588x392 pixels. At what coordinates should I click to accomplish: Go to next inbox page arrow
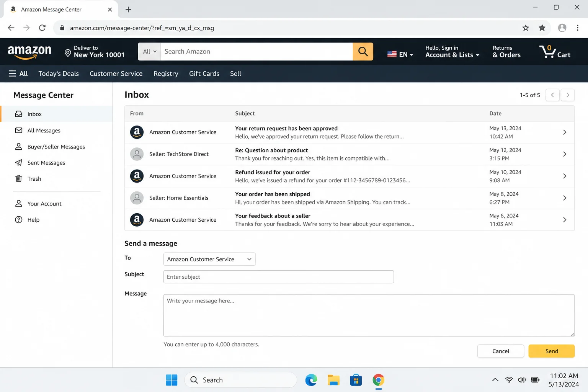click(568, 95)
